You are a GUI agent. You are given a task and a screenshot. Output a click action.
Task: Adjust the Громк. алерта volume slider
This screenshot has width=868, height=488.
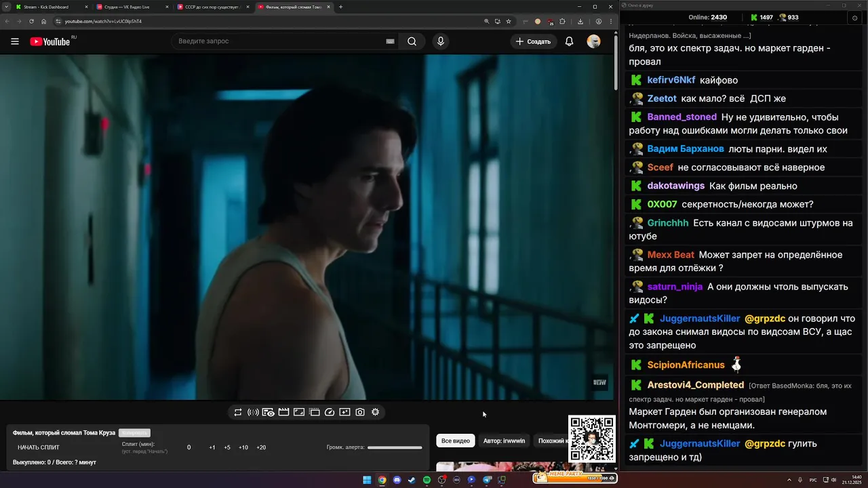tap(395, 447)
